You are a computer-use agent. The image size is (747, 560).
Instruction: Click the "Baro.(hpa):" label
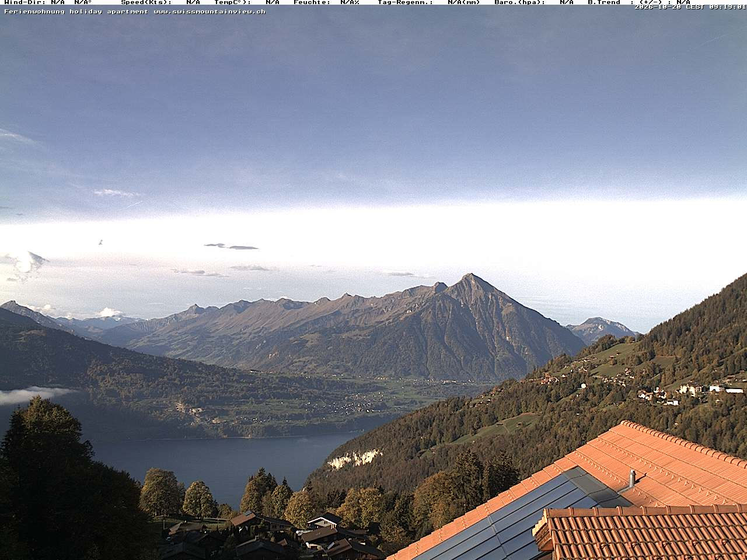(520, 2)
